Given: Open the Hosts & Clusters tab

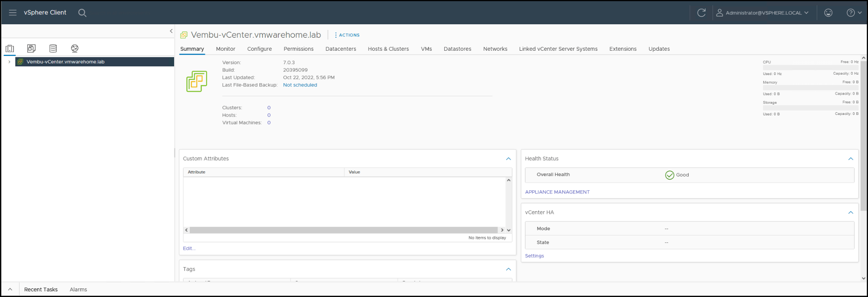Looking at the screenshot, I should click(x=388, y=49).
